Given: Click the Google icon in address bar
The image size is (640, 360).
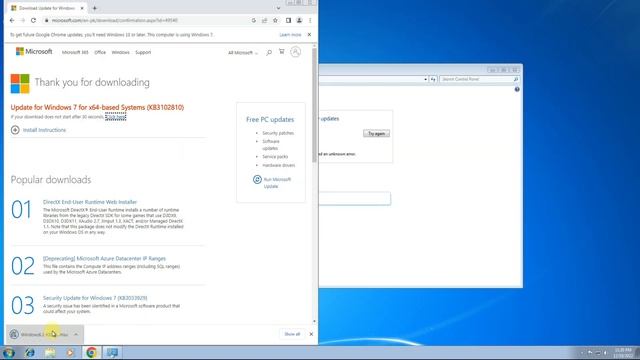Looking at the screenshot, I should click(253, 20).
